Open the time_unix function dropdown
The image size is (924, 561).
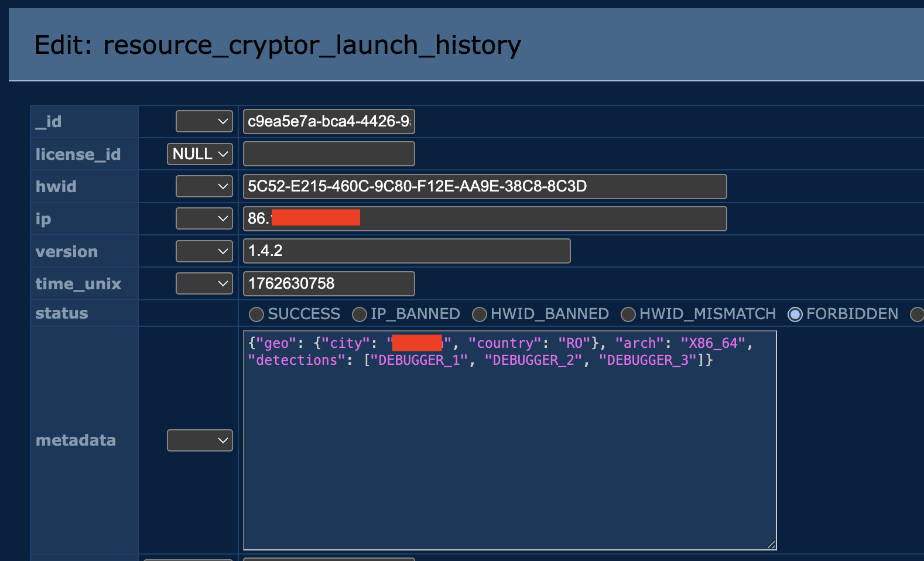click(x=204, y=283)
